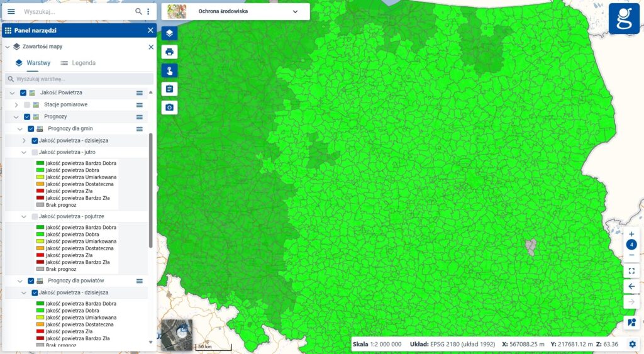Go to next map view arrow

631,302
